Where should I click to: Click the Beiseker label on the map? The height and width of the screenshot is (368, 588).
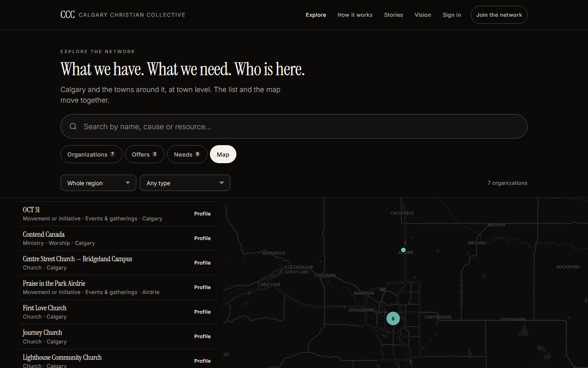[497, 225]
